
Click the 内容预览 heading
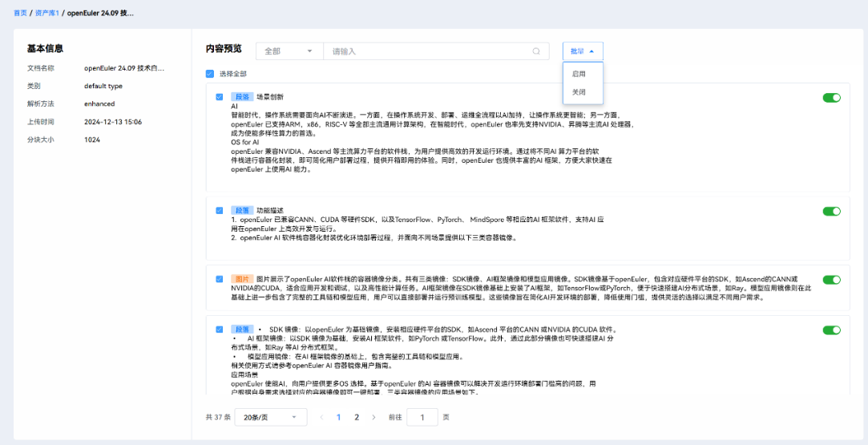(x=224, y=49)
